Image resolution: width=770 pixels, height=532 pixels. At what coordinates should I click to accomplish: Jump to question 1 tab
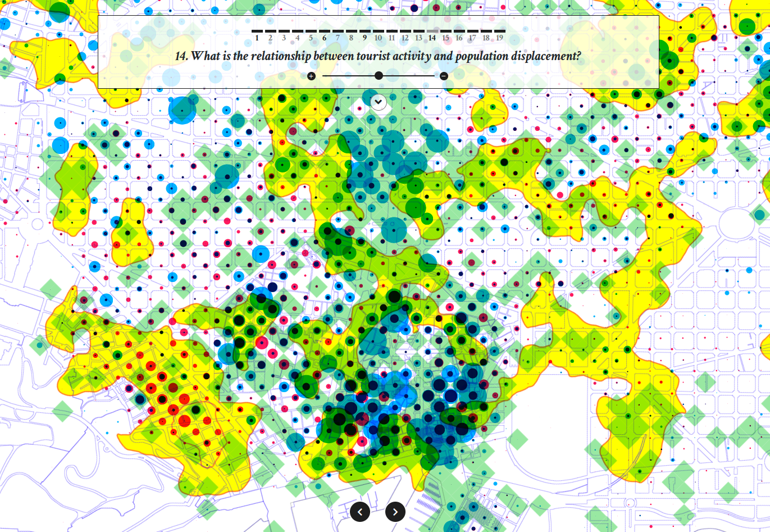[257, 37]
